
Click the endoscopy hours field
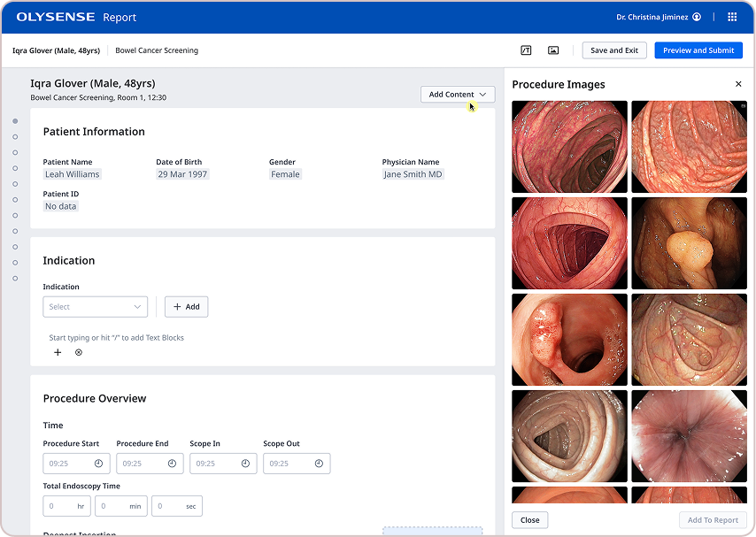(x=66, y=506)
